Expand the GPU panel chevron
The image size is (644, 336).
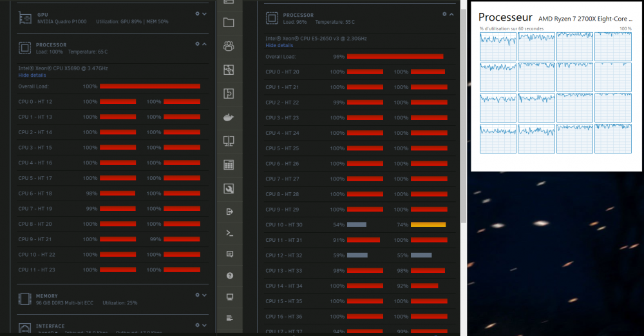(x=204, y=14)
